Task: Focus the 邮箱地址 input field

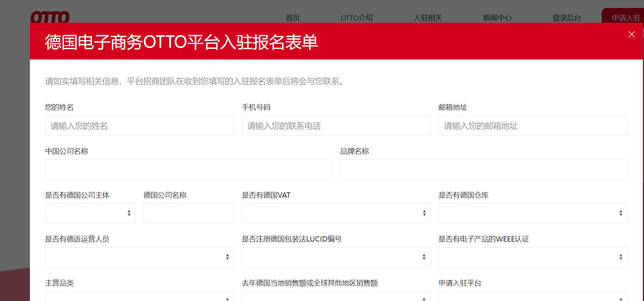Action: coord(533,125)
